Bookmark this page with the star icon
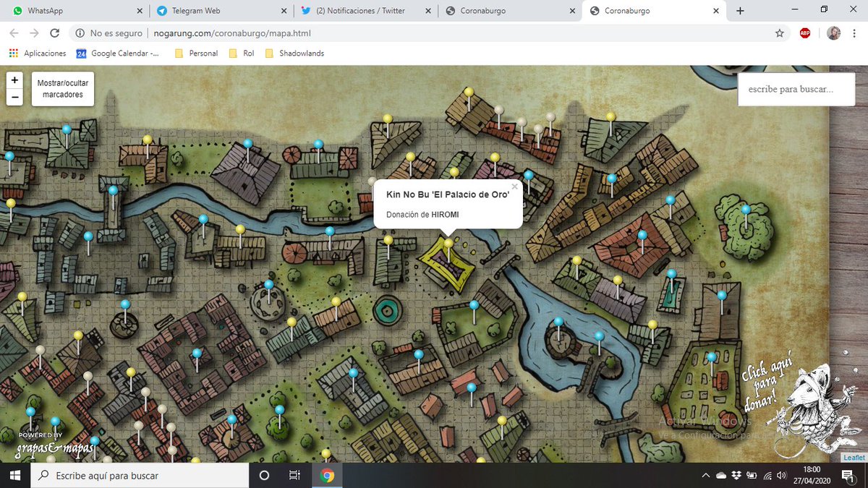The image size is (868, 488). pos(779,33)
